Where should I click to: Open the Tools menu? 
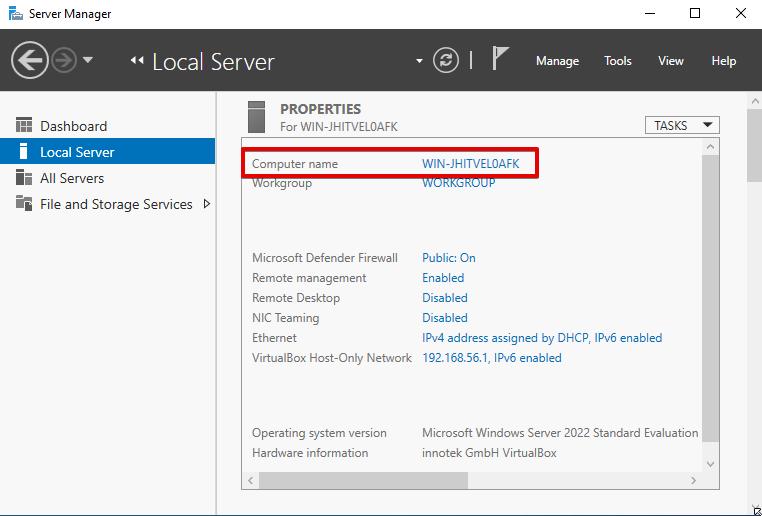click(618, 61)
